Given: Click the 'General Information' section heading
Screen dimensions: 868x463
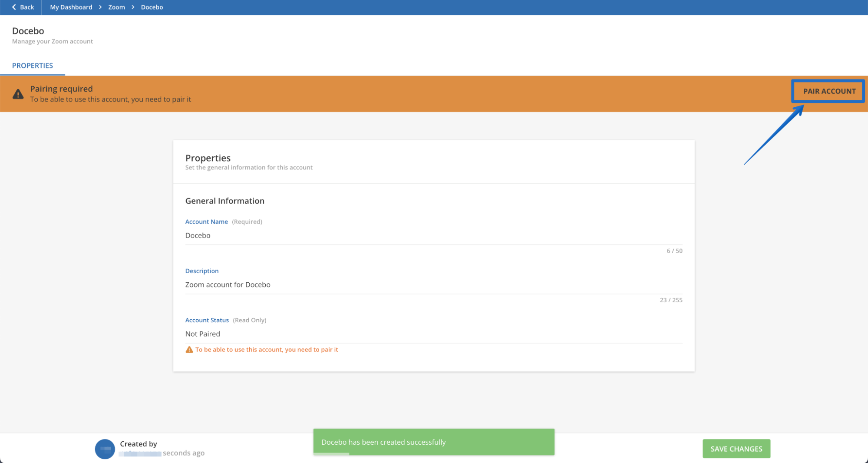Looking at the screenshot, I should pyautogui.click(x=225, y=201).
